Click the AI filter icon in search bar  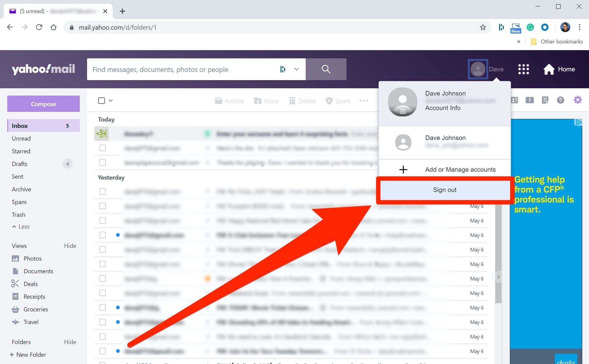[x=283, y=69]
